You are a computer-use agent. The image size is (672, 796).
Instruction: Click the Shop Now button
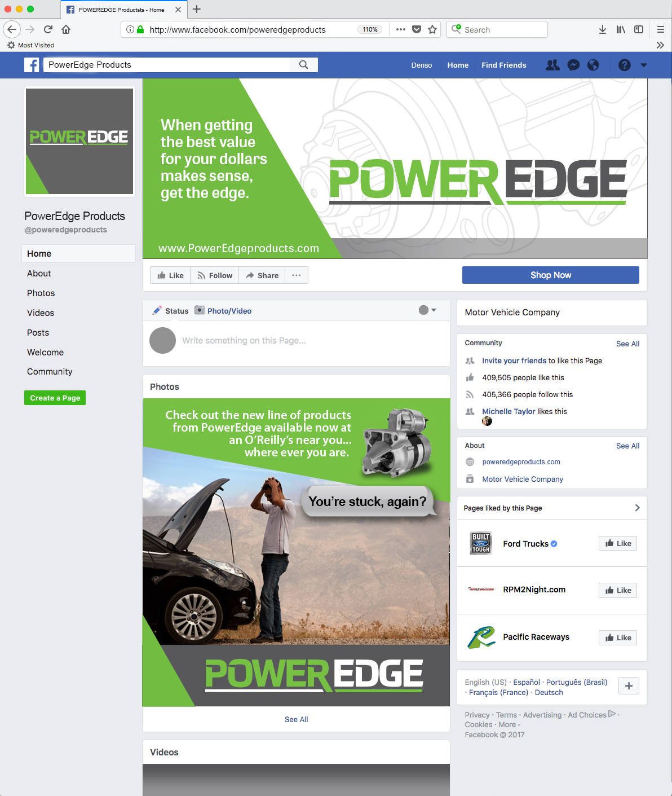(x=551, y=275)
